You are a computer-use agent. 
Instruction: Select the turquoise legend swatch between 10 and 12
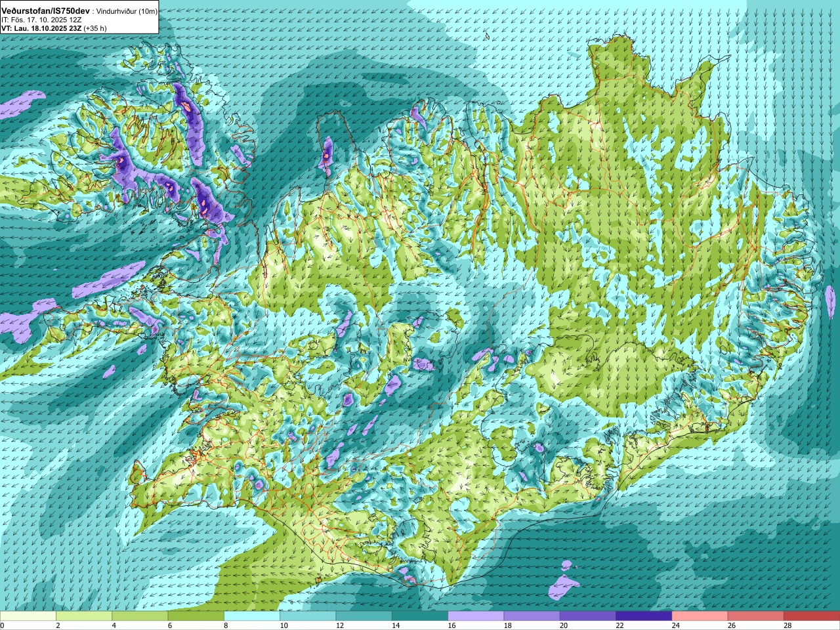coord(308,616)
